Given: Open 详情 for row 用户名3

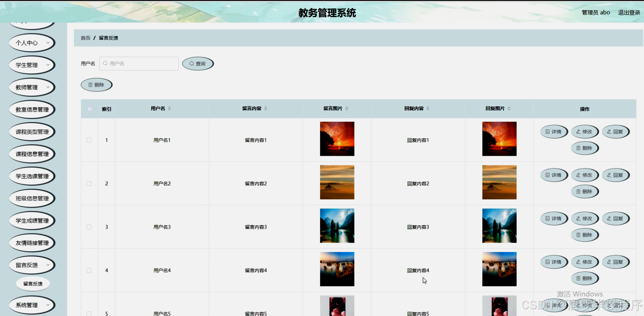Looking at the screenshot, I should click(554, 218).
